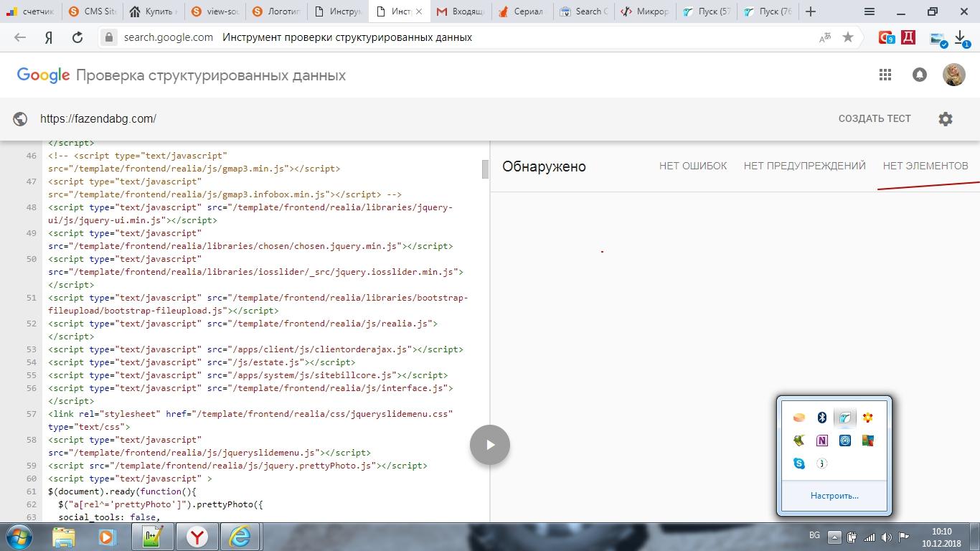Open Yandex browser taskbar icon

coord(197,537)
